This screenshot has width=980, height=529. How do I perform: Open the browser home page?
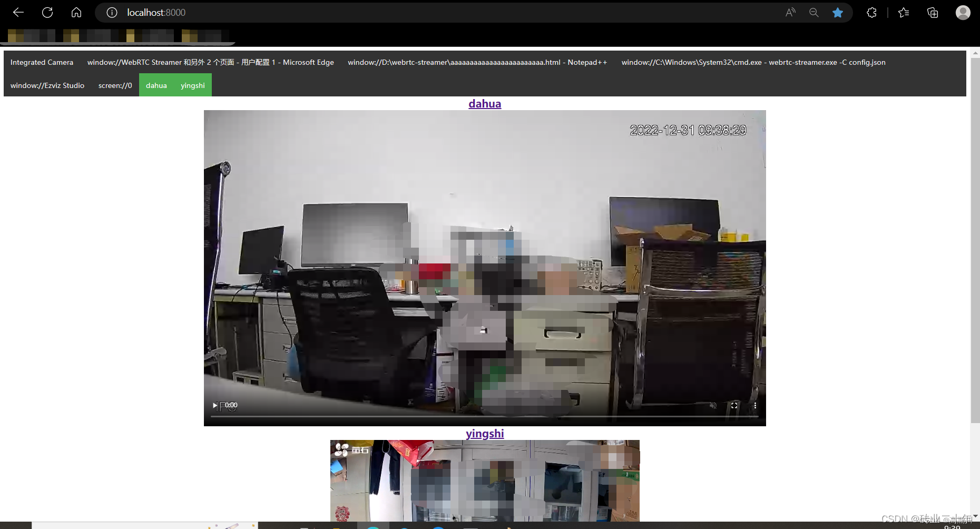coord(76,13)
